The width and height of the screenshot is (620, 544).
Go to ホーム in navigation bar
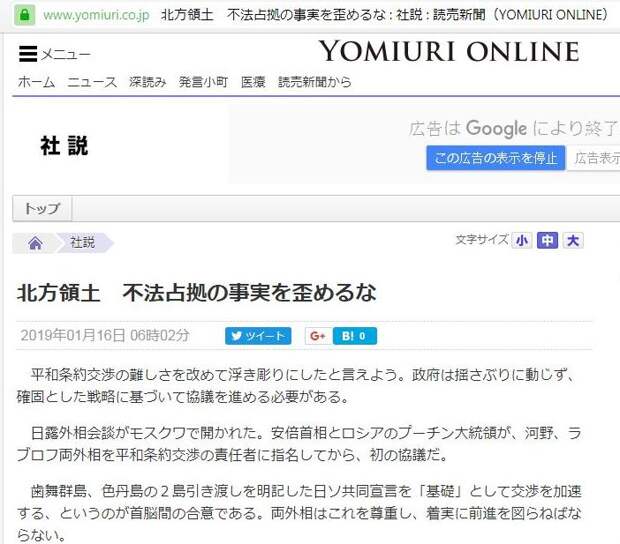pos(36,82)
